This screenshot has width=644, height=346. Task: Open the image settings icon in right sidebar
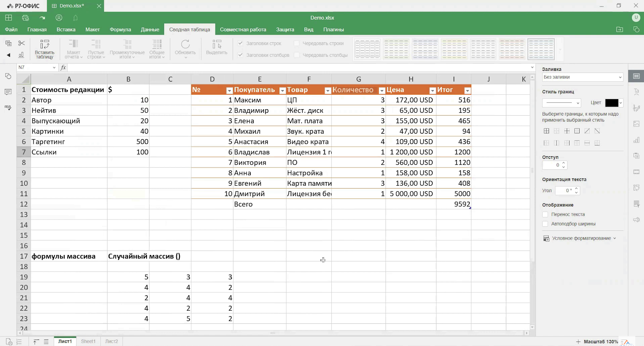pos(636,124)
